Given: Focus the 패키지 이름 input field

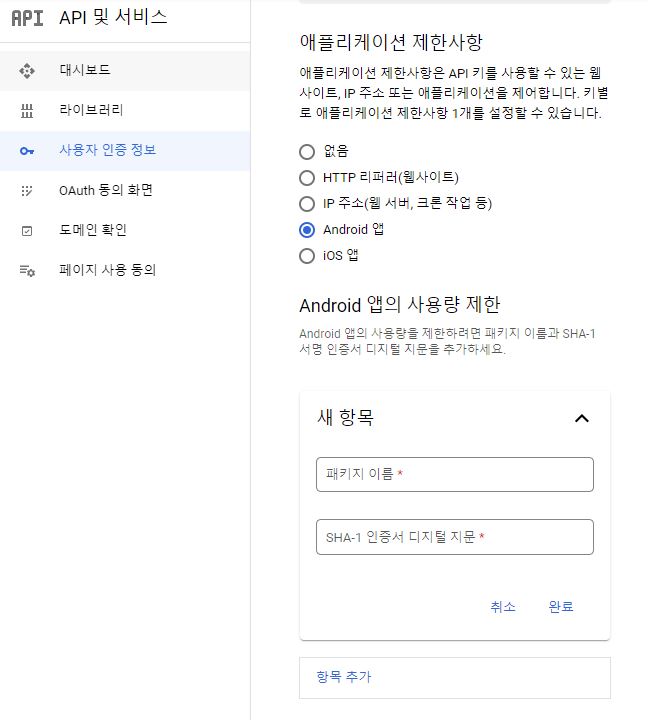Looking at the screenshot, I should tap(454, 474).
